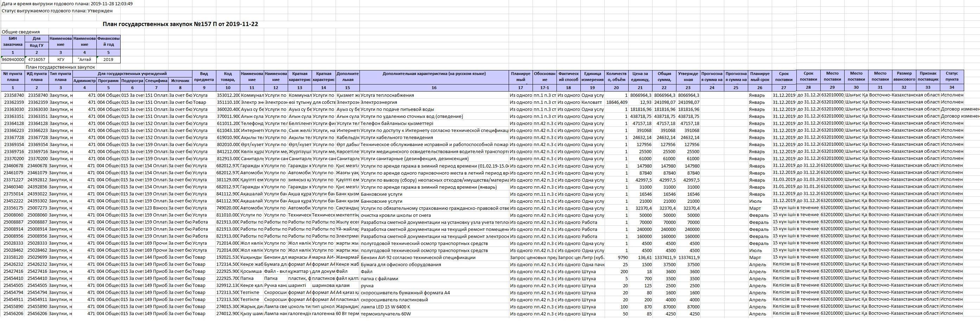The width and height of the screenshot is (980, 326).
Task: Click the 'Общие сведения' label
Action: point(21,32)
